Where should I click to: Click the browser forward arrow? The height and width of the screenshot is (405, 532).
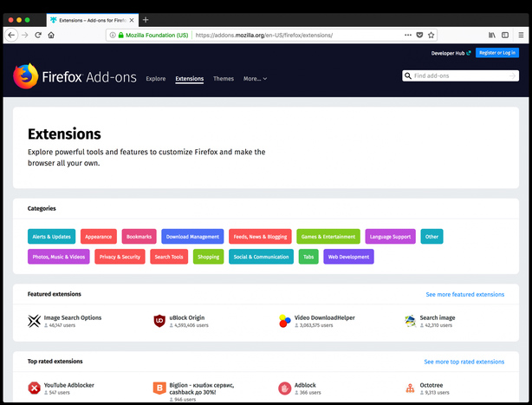[x=25, y=35]
